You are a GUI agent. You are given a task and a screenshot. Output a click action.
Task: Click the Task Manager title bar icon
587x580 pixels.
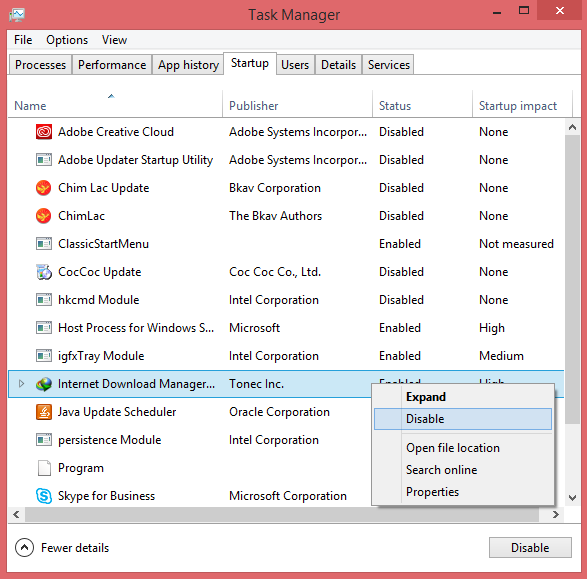click(x=17, y=15)
